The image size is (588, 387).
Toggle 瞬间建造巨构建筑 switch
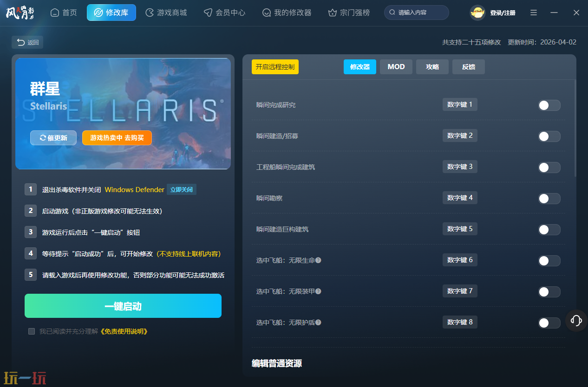click(549, 230)
